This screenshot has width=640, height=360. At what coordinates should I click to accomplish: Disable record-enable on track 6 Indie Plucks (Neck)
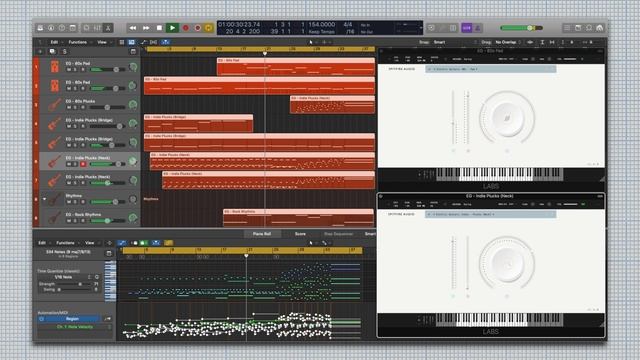click(x=83, y=164)
